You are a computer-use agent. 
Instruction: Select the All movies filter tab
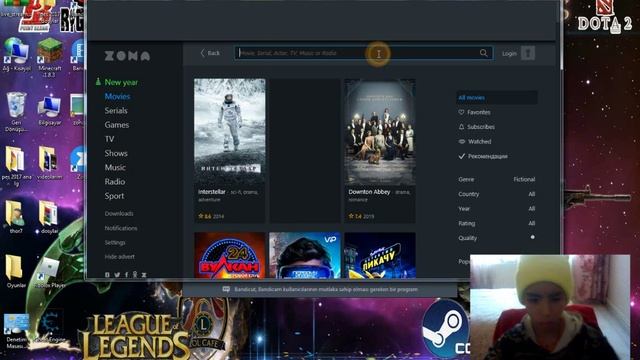[x=497, y=98]
